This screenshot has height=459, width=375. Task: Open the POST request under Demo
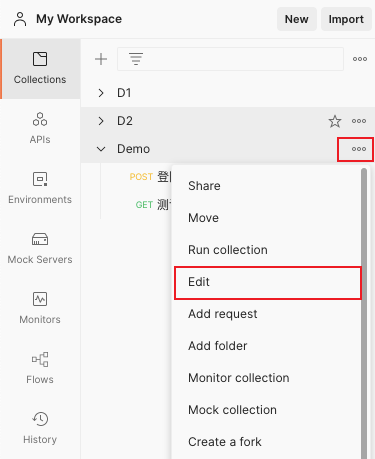tap(150, 177)
